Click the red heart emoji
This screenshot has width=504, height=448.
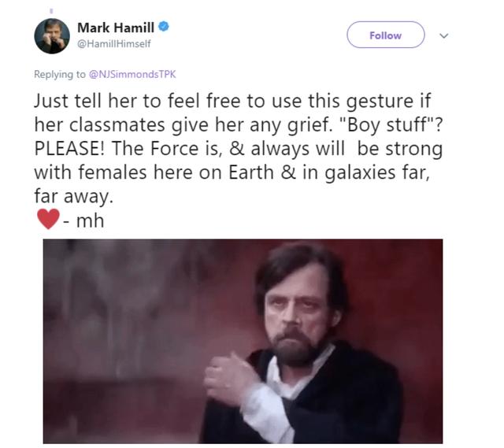pyautogui.click(x=48, y=219)
